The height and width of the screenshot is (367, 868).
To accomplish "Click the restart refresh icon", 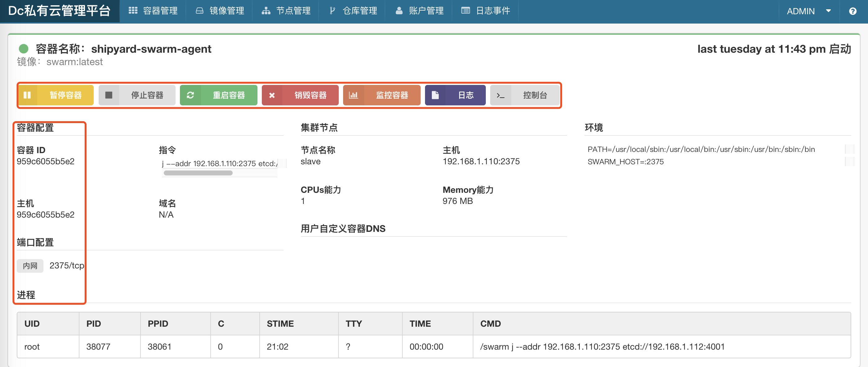I will tap(190, 95).
